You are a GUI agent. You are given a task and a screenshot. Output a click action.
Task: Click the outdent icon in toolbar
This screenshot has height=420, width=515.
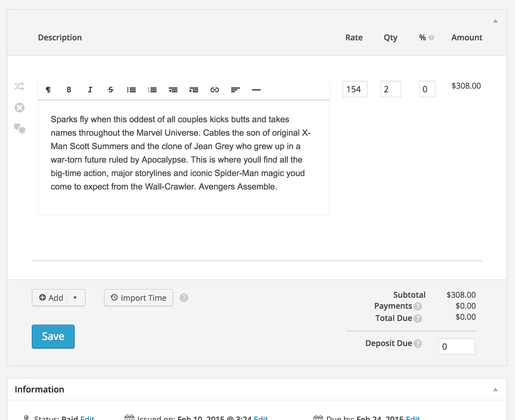click(173, 90)
